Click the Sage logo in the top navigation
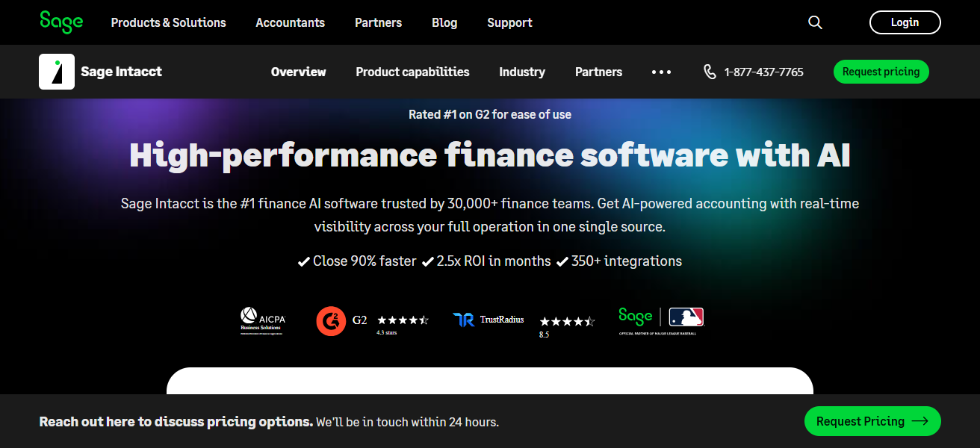Viewport: 980px width, 448px height. [61, 22]
